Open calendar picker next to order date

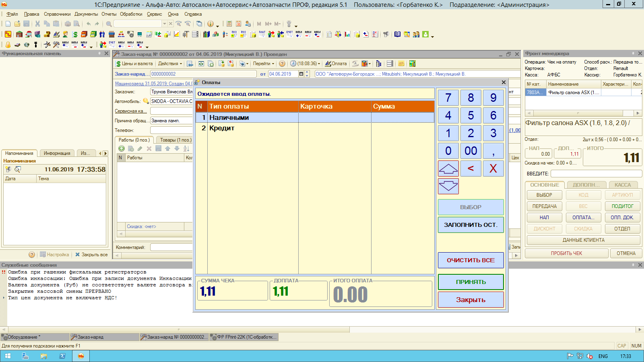(x=301, y=74)
